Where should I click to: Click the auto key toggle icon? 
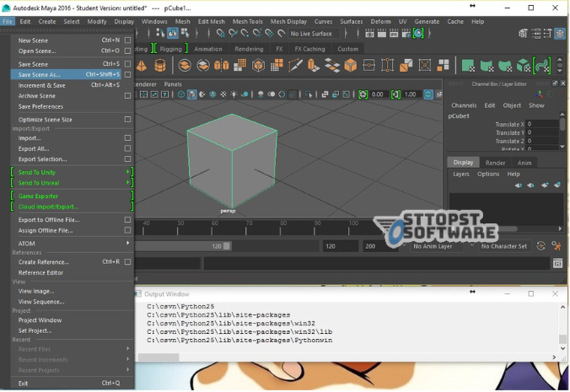540,246
